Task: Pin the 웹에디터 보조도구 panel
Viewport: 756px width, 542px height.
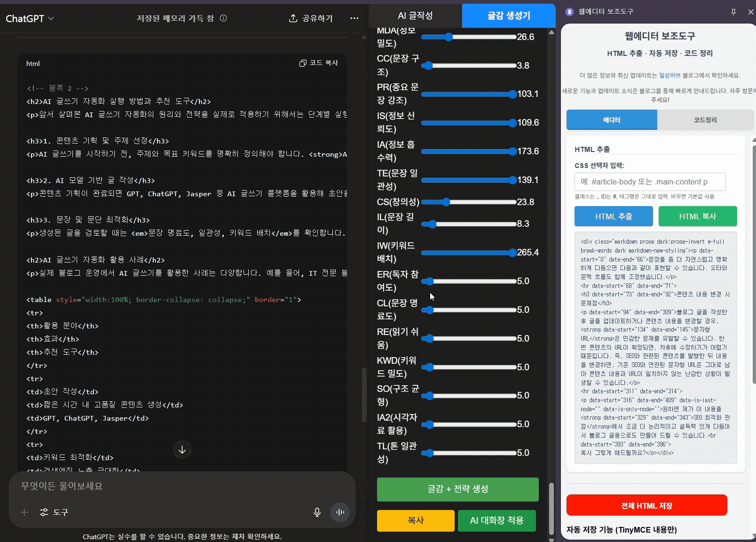Action: (733, 12)
